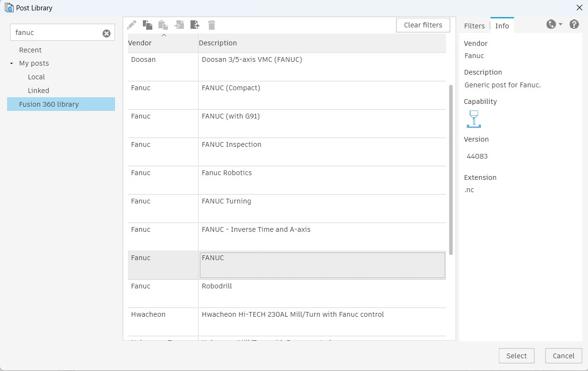
Task: Click the import post icon
Action: pos(179,25)
